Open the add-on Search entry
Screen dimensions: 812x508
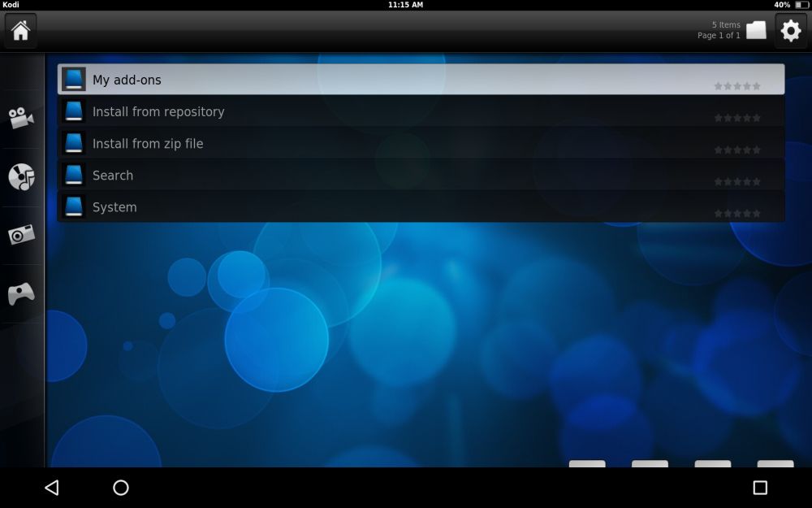[421, 176]
